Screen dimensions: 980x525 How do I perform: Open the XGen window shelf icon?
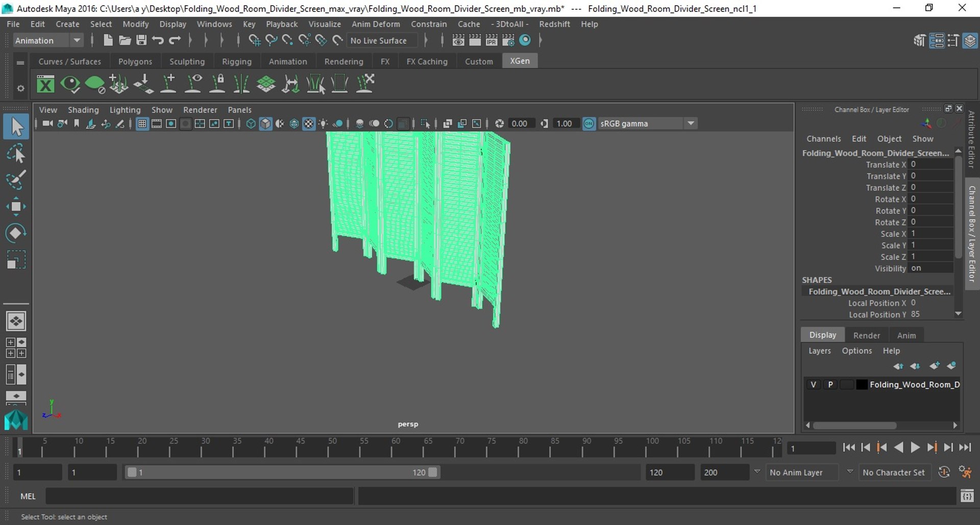point(45,84)
